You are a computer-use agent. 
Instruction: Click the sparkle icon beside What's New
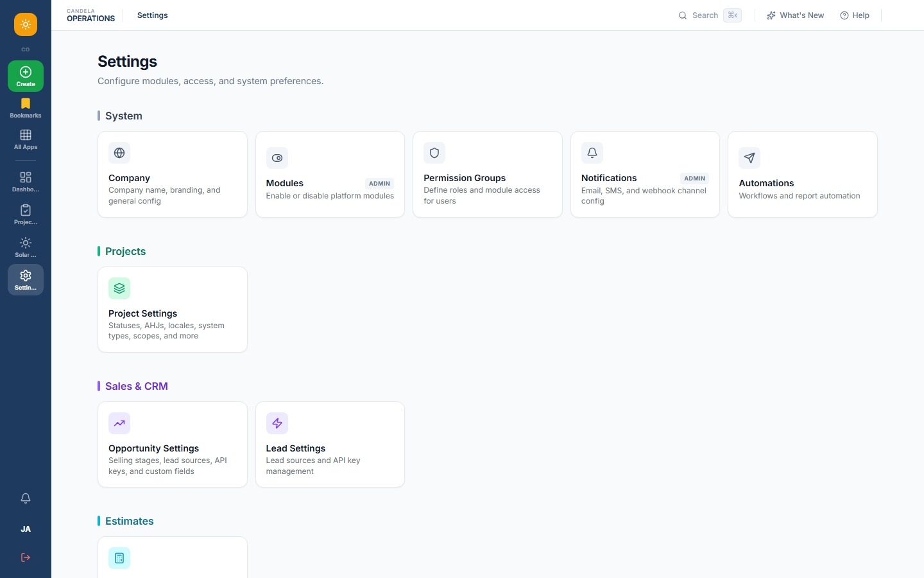771,15
